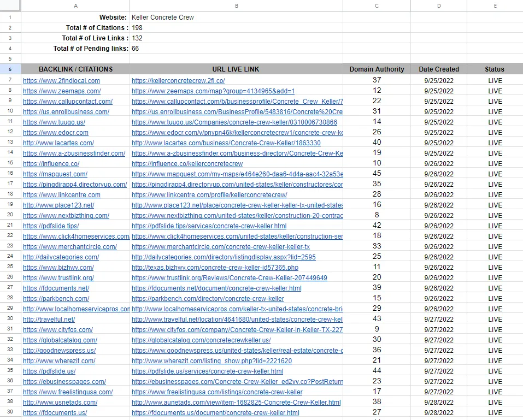The height and width of the screenshot is (420, 523).
Task: Follow the tuugo.us Companies concrete-crew-keller link
Action: [234, 122]
